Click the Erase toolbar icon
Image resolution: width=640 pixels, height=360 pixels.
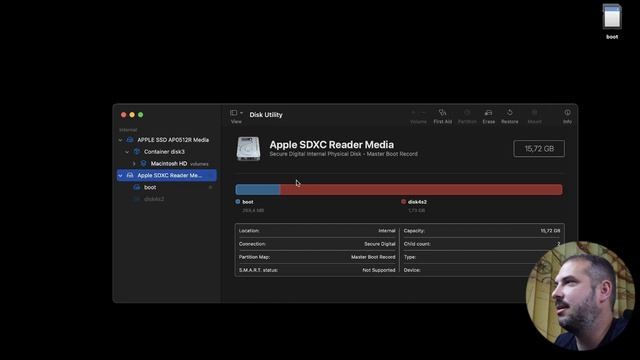(488, 113)
